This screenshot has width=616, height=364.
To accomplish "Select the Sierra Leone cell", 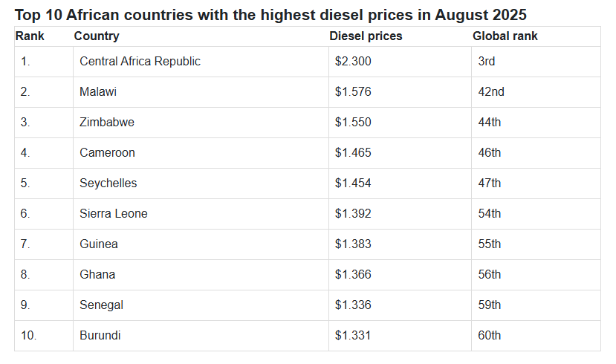I will pos(114,214).
